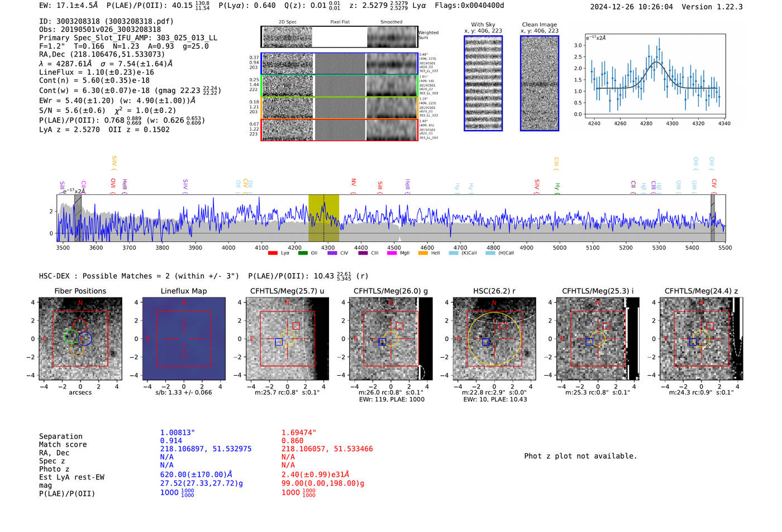Click the Weighted Sum 2D spectrum row
This screenshot has height=532, width=782.
[339, 37]
